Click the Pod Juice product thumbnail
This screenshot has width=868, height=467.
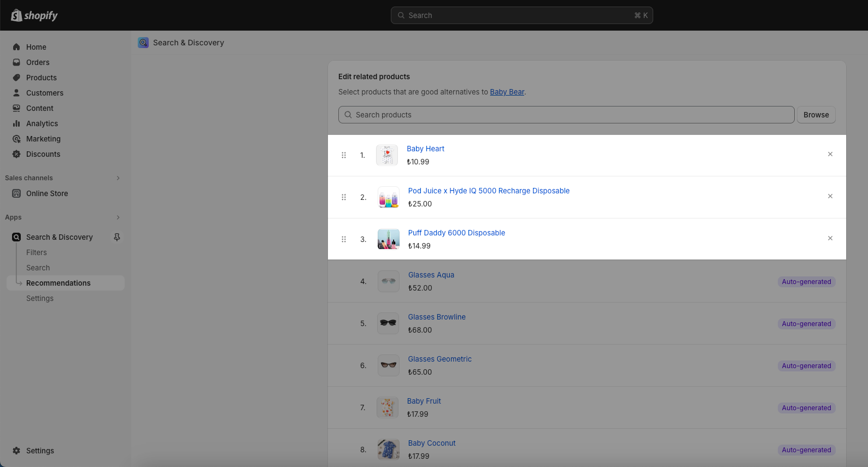[389, 197]
